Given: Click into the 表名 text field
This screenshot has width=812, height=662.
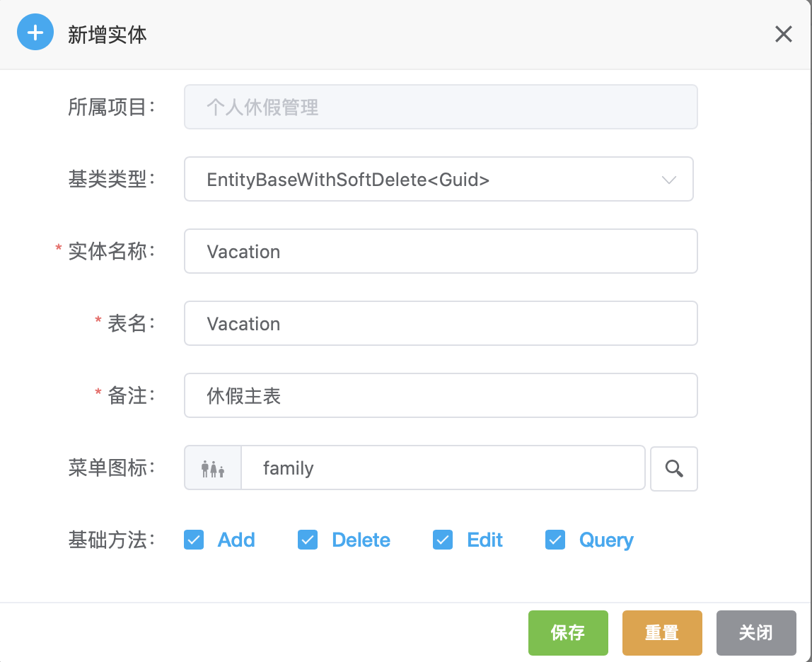Looking at the screenshot, I should tap(441, 324).
